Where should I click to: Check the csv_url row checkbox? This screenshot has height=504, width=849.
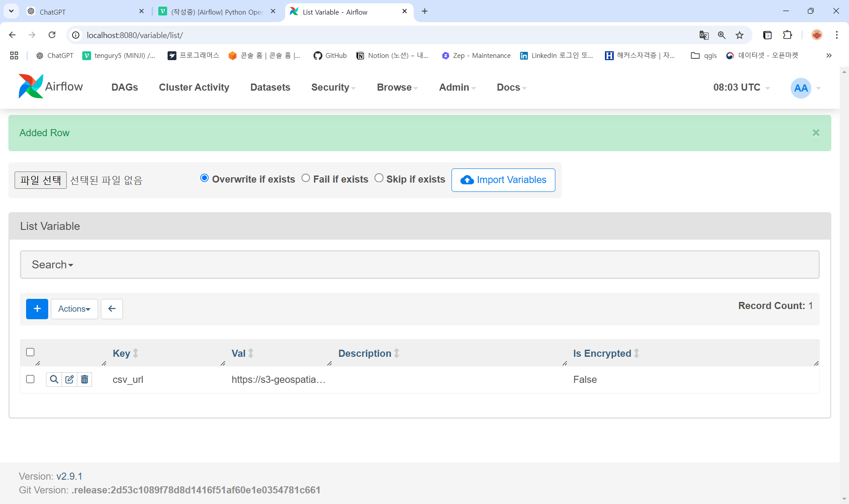point(30,379)
